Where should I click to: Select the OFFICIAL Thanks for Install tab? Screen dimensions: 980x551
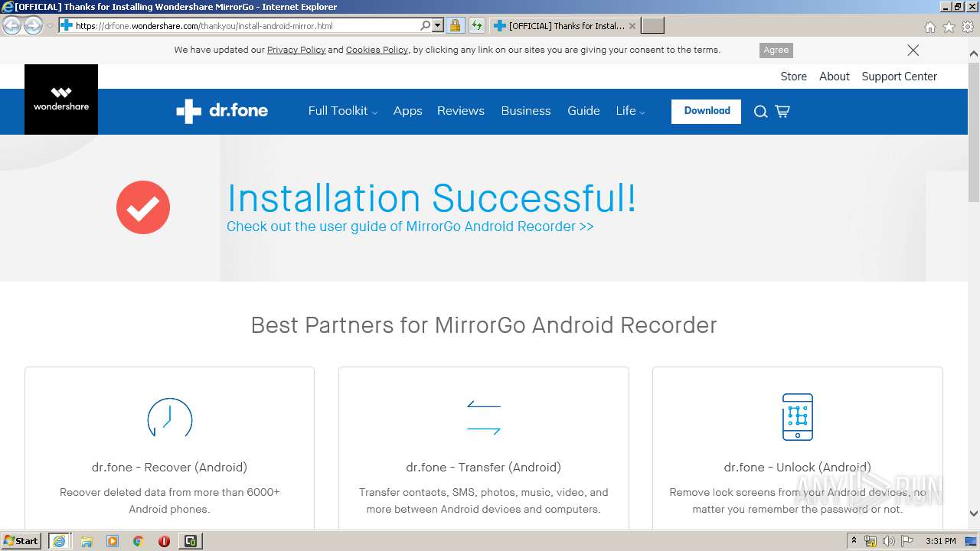click(565, 26)
